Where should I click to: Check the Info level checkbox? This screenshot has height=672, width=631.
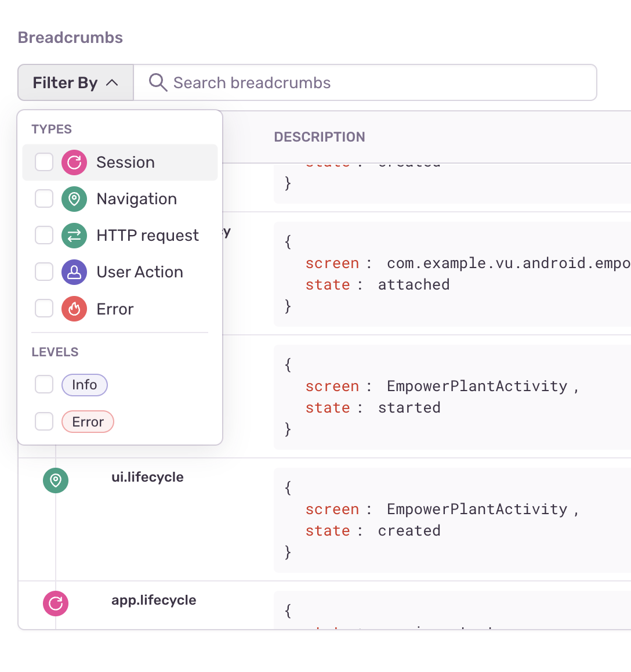point(44,384)
